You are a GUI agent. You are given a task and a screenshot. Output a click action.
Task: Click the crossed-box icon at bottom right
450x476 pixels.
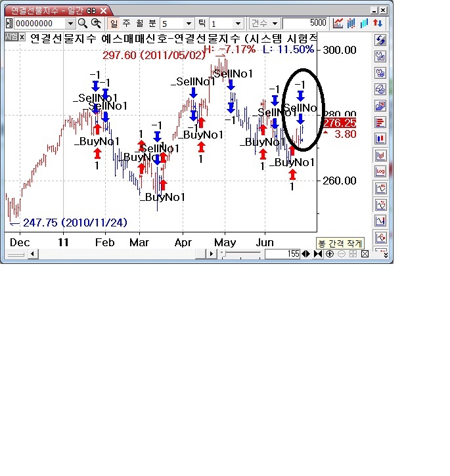pyautogui.click(x=365, y=254)
